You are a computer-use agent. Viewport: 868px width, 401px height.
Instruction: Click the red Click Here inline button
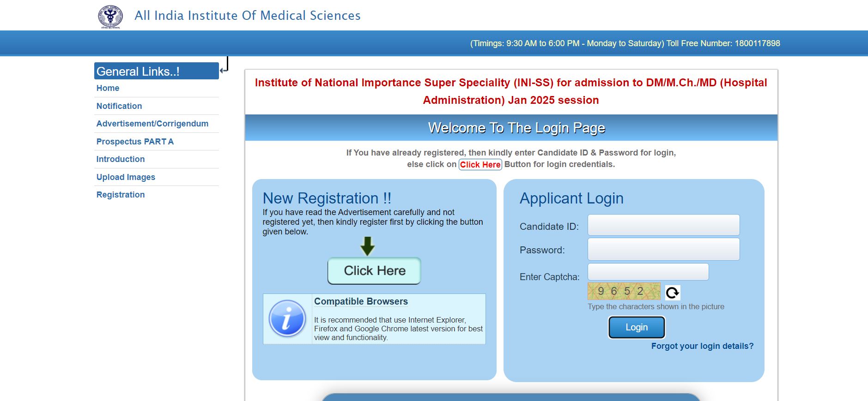pyautogui.click(x=480, y=165)
